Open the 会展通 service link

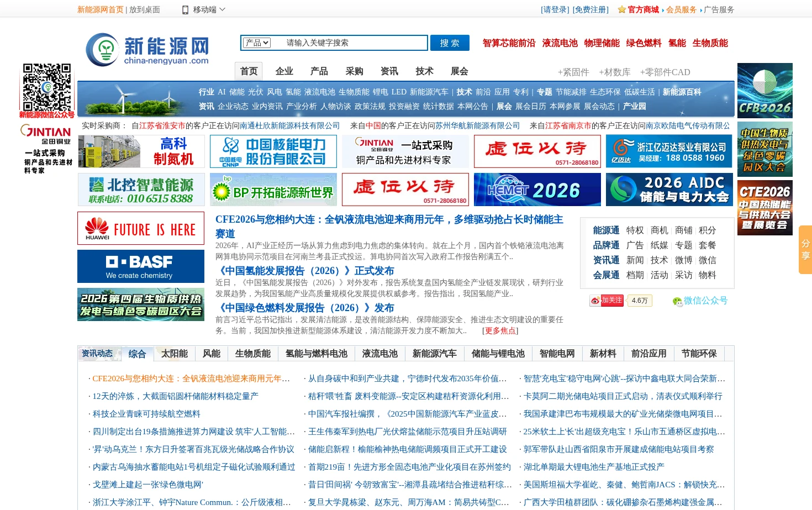point(606,275)
